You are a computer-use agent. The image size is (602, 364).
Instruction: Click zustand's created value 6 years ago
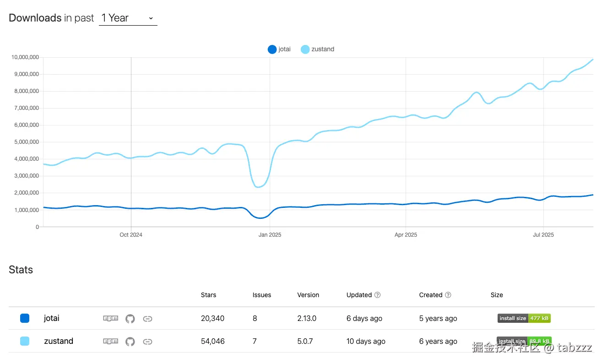coord(438,341)
